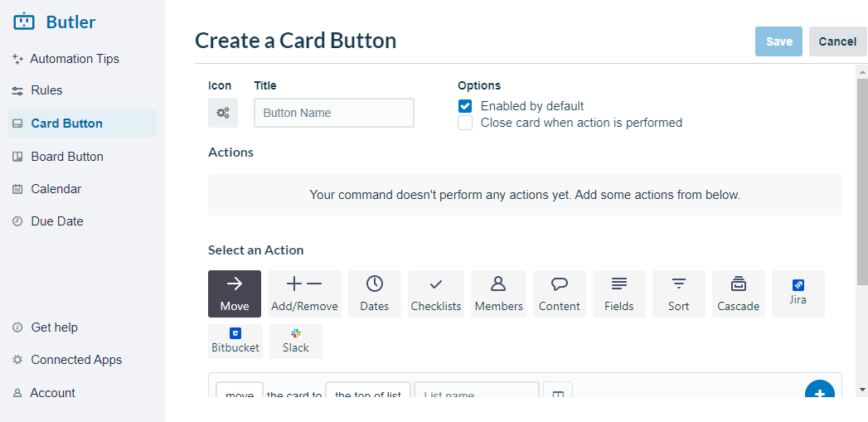Screen dimensions: 868x422
Task: Focus the Button Name title field
Action: pos(334,113)
